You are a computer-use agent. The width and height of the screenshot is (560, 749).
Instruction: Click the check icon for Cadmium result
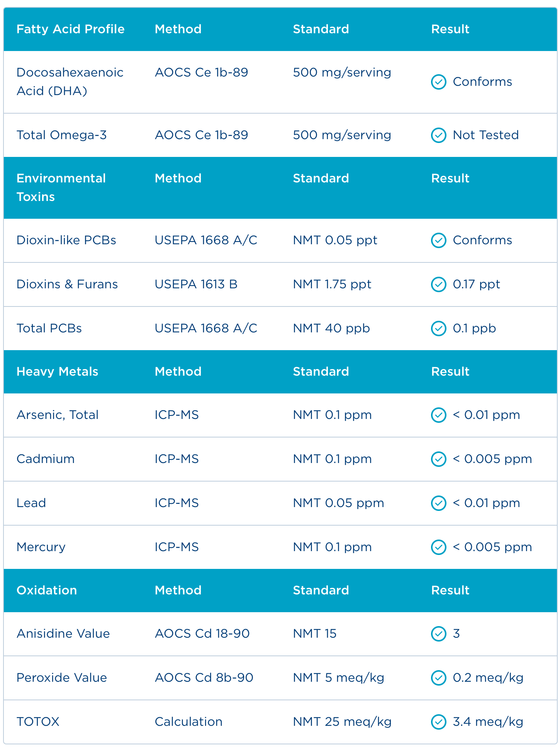(438, 459)
